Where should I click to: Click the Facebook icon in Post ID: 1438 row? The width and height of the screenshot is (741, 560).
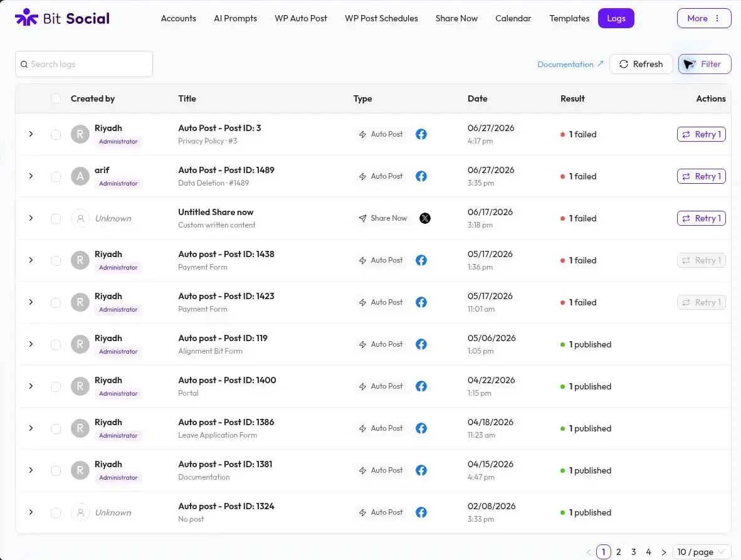tap(421, 260)
